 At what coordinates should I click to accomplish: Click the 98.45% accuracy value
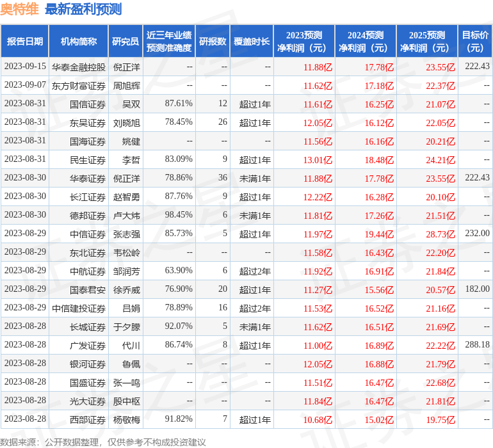[x=179, y=215]
